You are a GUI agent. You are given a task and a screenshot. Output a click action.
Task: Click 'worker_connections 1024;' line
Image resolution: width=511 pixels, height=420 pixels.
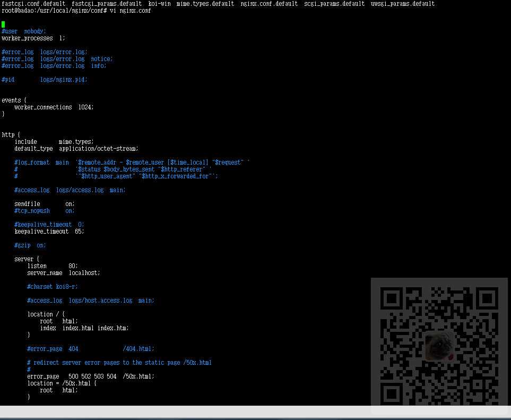(x=54, y=107)
